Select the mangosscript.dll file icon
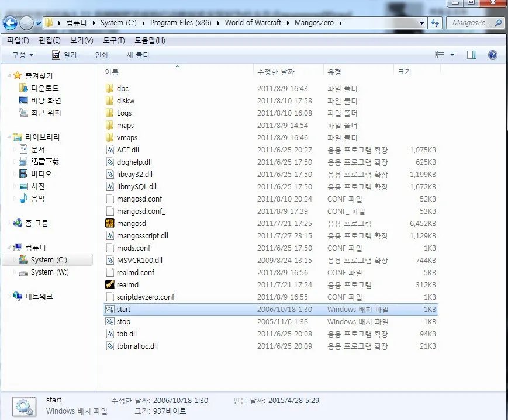 (110, 236)
